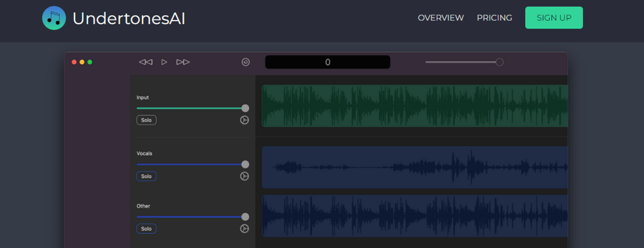Open the PRICING page
The height and width of the screenshot is (248, 644).
pyautogui.click(x=494, y=17)
